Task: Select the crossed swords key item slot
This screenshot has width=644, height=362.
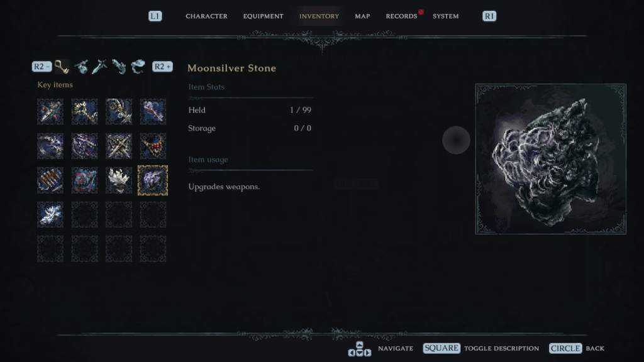Action: [119, 146]
